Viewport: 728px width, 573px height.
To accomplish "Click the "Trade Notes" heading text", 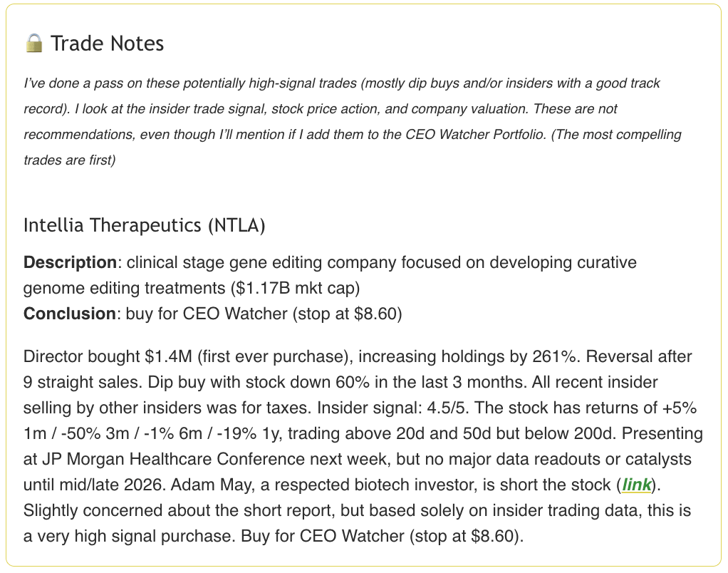I will (107, 44).
